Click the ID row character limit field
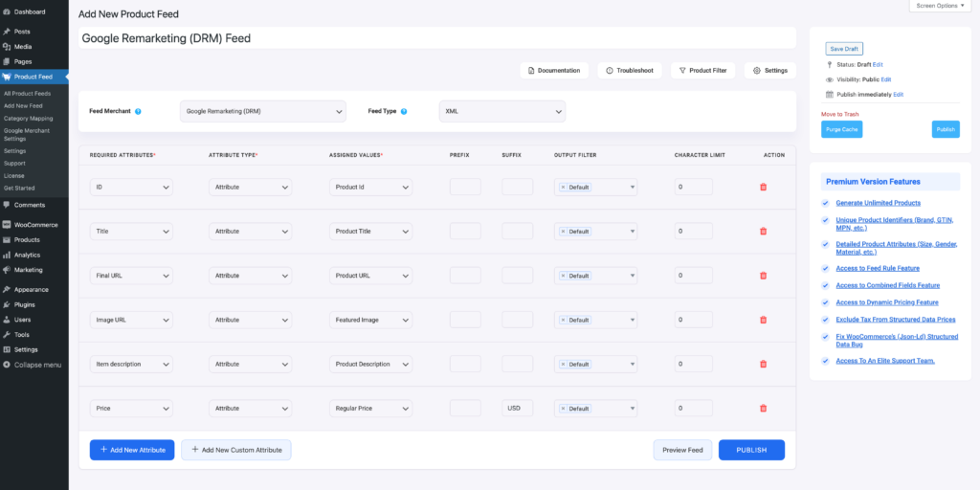The height and width of the screenshot is (490, 980). (x=693, y=187)
